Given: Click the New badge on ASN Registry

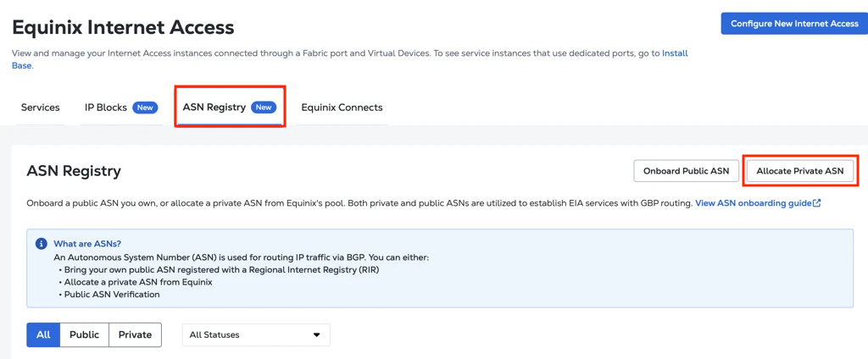Looking at the screenshot, I should (264, 108).
